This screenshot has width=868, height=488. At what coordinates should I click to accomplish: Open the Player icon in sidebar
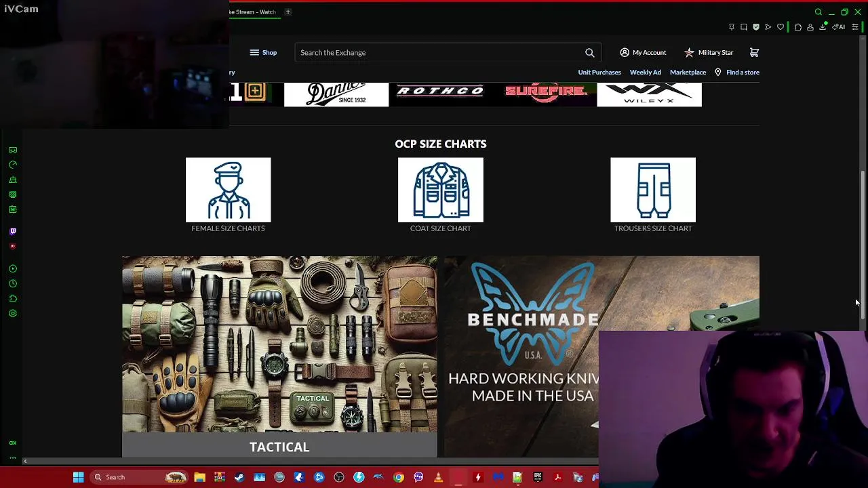[13, 269]
